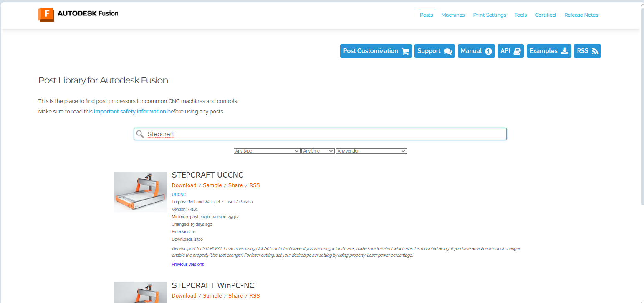Click the 'Version: 44161' text
The height and width of the screenshot is (303, 644).
[x=184, y=209]
